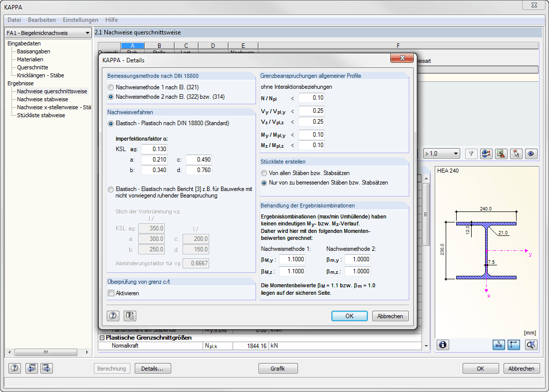Screen dimensions: 549x392
Task: Collapse Plastische Grenzschnittgrößen section
Action: [102, 338]
